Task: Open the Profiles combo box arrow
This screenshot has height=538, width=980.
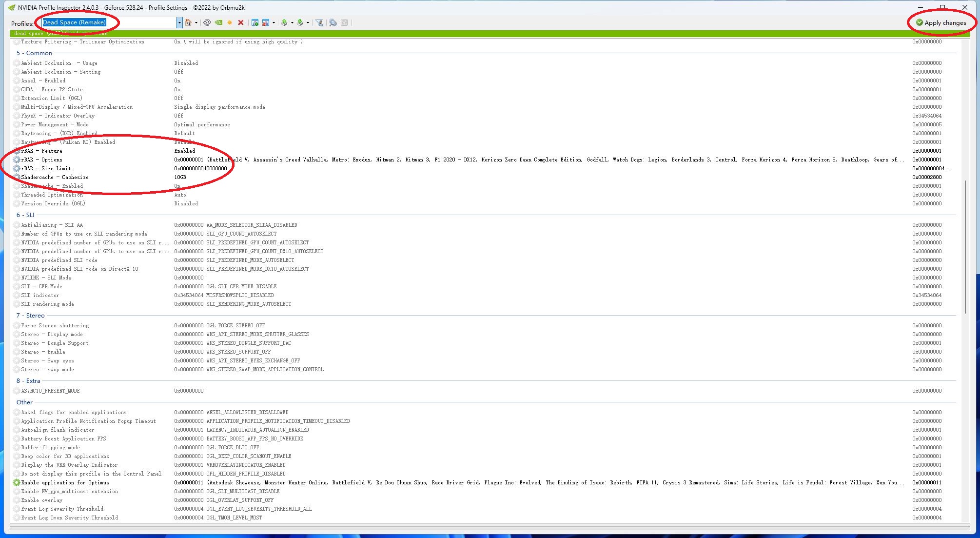Action: 179,22
